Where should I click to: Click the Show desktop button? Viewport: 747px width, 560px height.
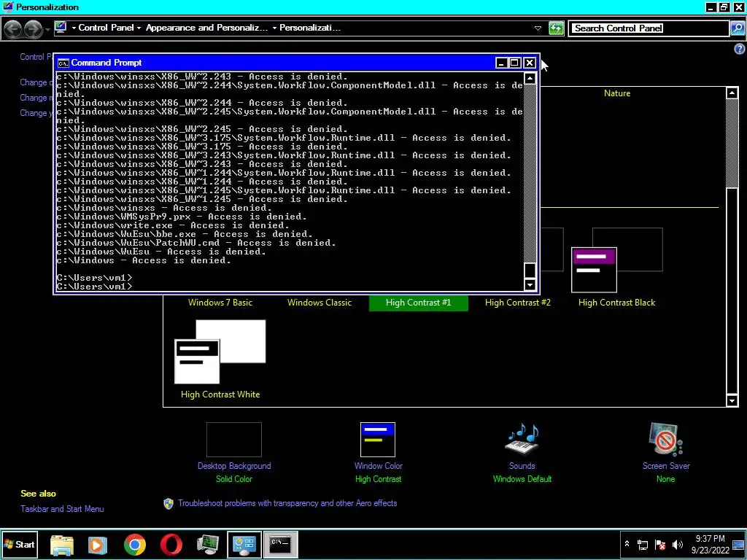coord(738,545)
